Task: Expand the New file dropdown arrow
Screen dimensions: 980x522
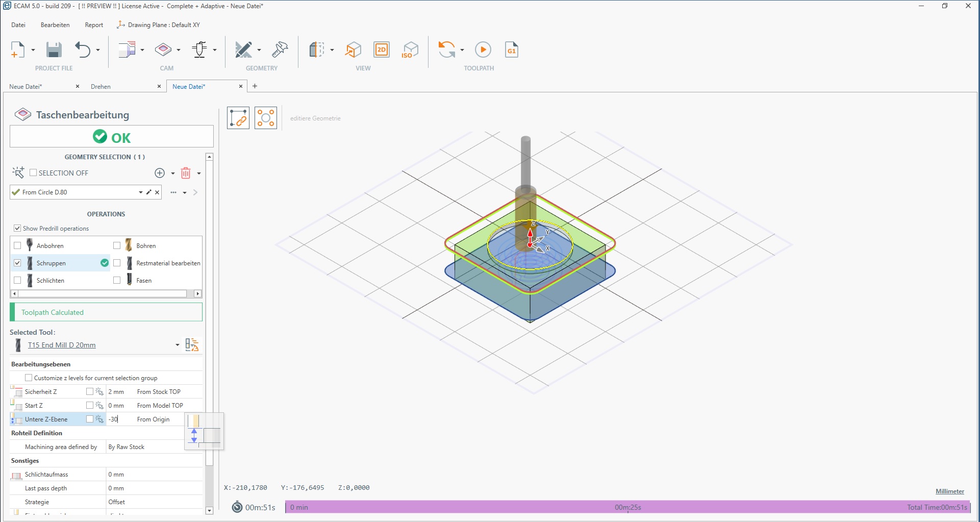Action: pos(33,50)
